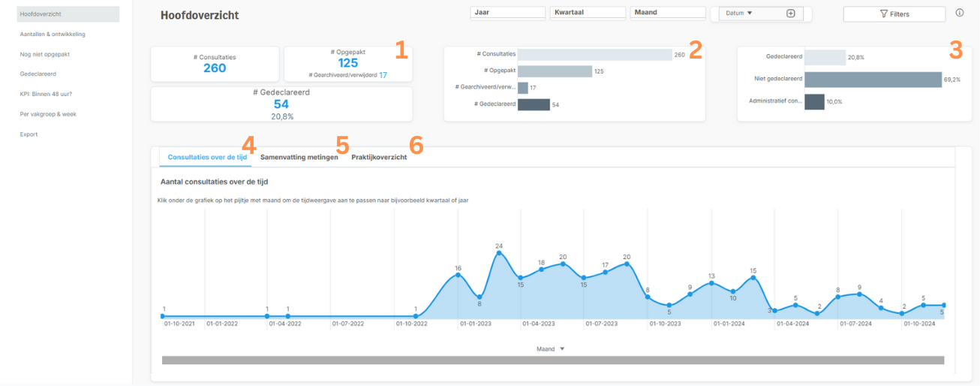
Task: Select the Maand filter field at top
Action: click(668, 13)
